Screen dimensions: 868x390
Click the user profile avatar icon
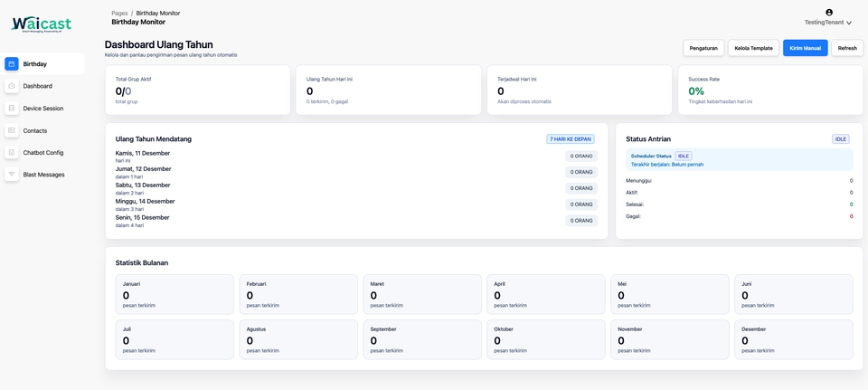coord(829,13)
